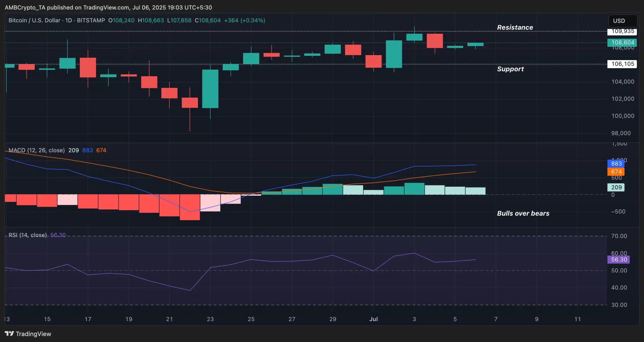Click the blue 883 MACD value tag
Viewport: 644px width, 342px height.
pyautogui.click(x=616, y=163)
